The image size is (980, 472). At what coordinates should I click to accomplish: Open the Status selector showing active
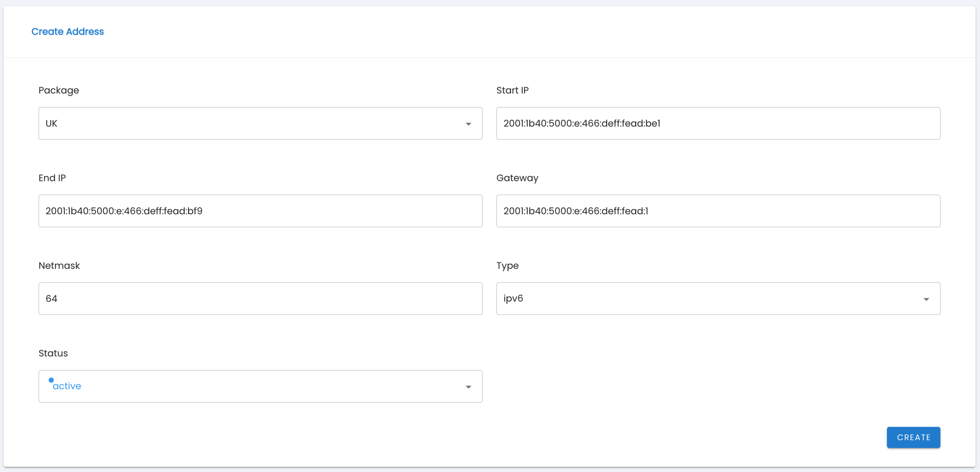coord(260,386)
